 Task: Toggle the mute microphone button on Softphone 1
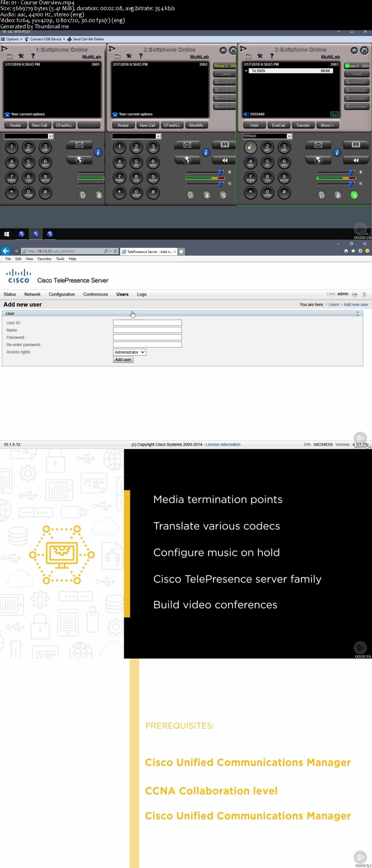[99, 195]
